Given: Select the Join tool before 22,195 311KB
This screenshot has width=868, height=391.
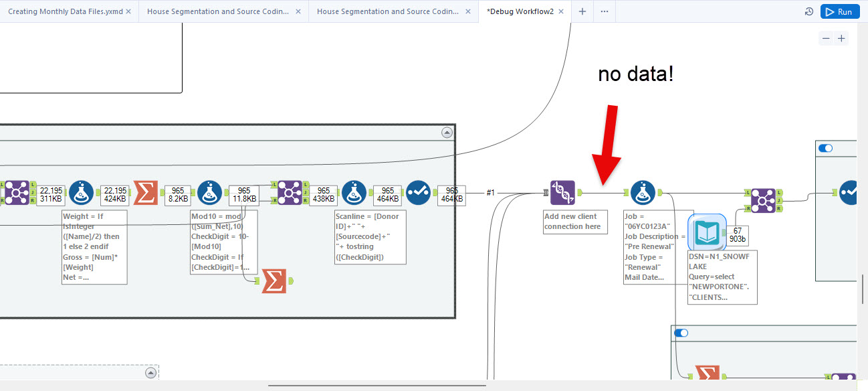Looking at the screenshot, I should 16,193.
